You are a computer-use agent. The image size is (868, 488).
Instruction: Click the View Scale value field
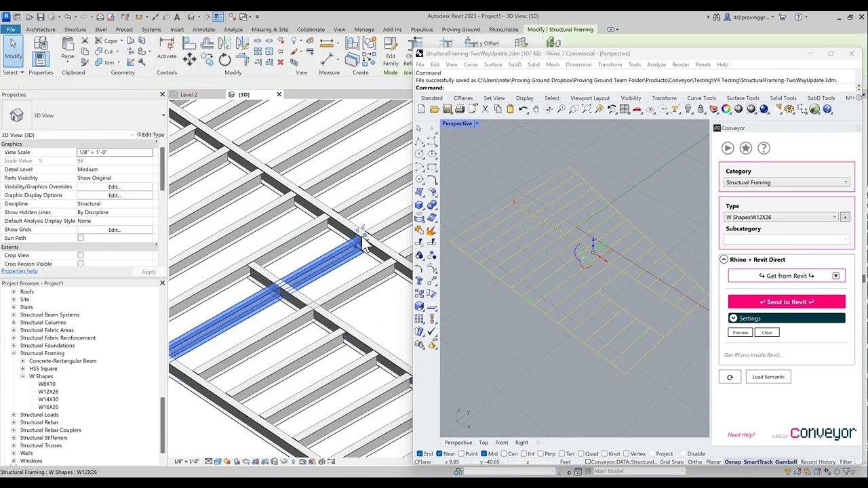[115, 152]
